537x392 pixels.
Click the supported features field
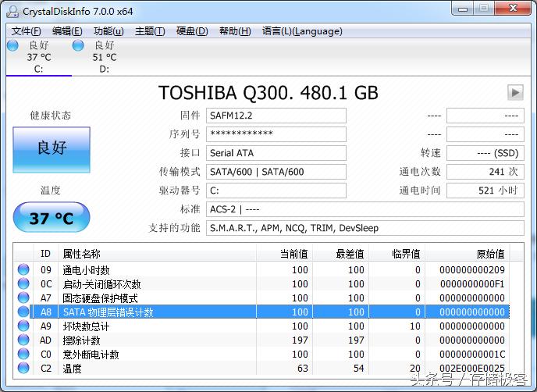pyautogui.click(x=365, y=228)
